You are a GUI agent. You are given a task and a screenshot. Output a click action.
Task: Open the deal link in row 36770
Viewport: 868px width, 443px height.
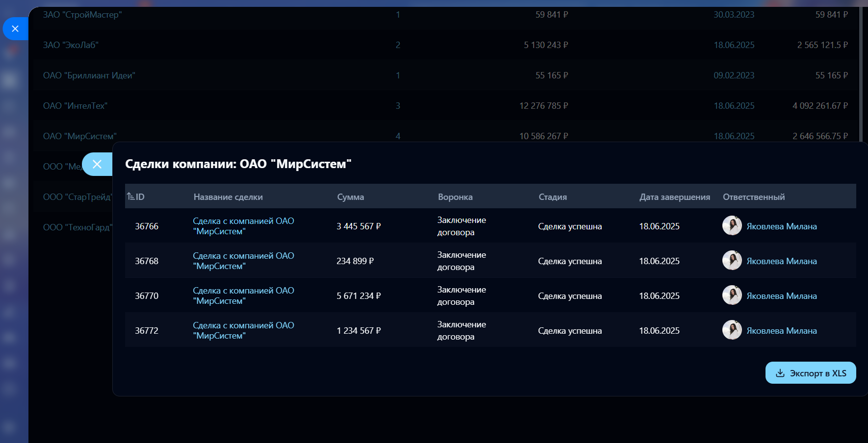[x=243, y=295]
